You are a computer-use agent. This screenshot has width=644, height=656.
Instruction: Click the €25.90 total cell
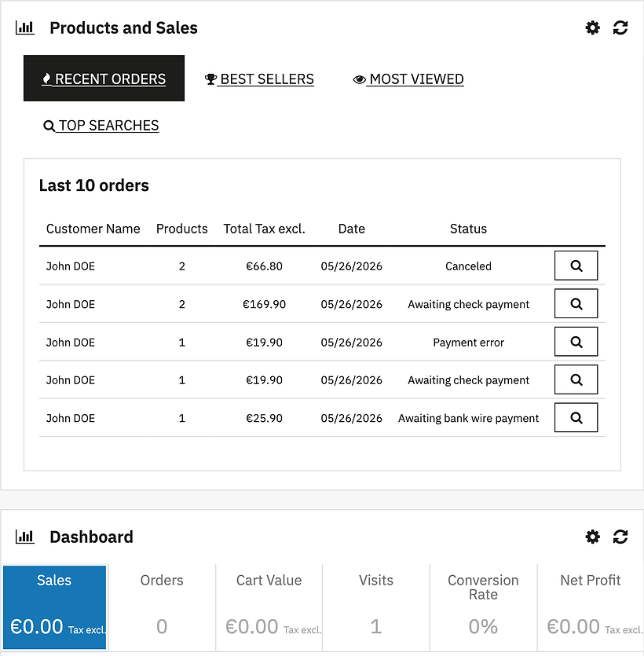[265, 418]
